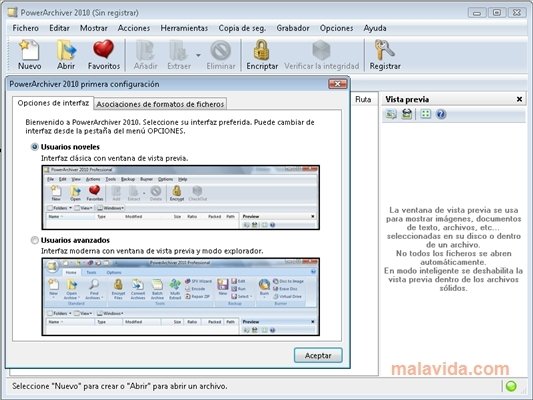Switch to Asociaciones de formatos de ficheros tab
This screenshot has height=400, width=533.
pos(160,104)
